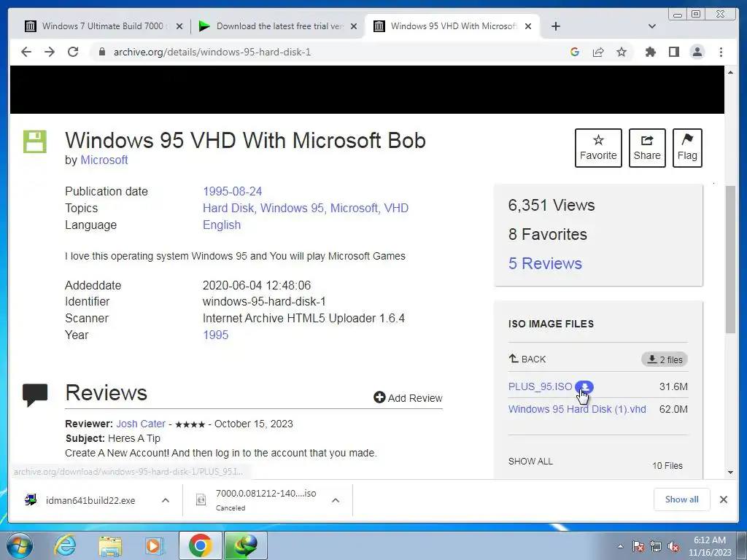Open the VHD topic link

396,208
